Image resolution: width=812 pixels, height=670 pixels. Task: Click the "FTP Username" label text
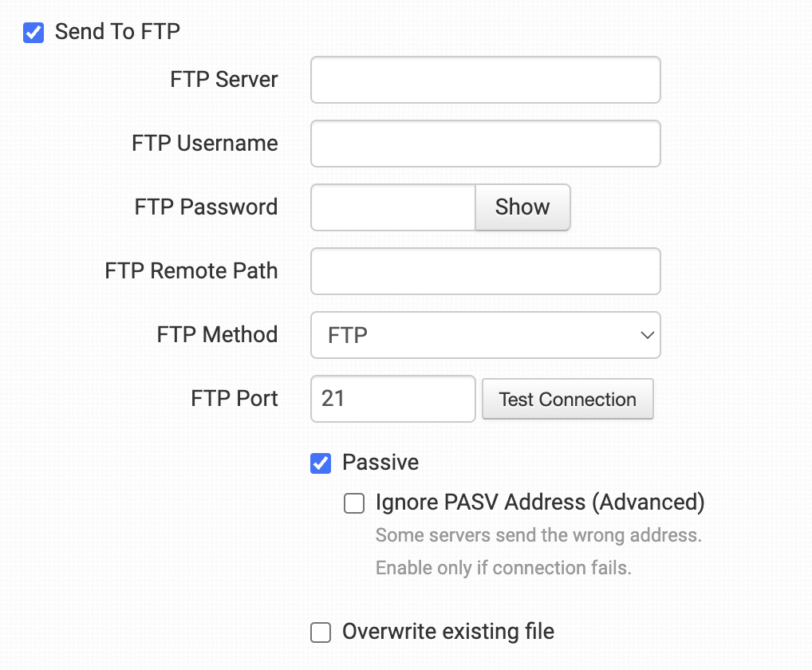click(205, 144)
